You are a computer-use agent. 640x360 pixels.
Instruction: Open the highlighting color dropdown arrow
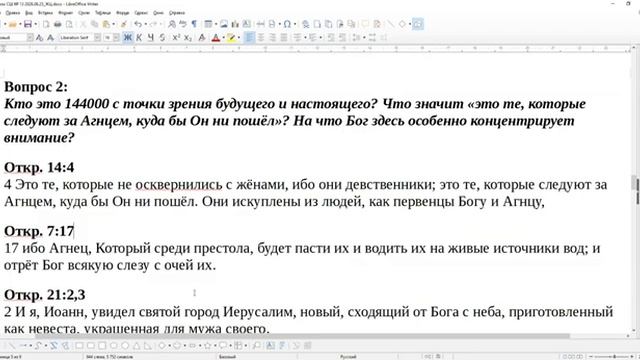pos(239,38)
